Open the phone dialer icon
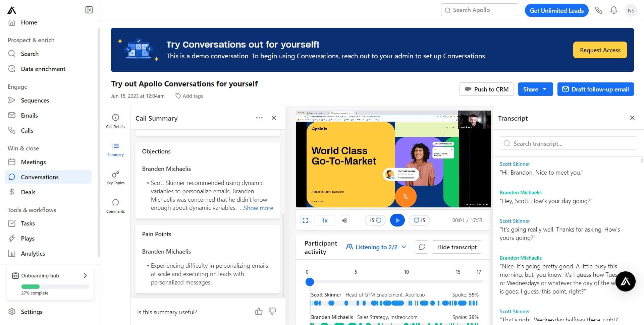 click(599, 10)
